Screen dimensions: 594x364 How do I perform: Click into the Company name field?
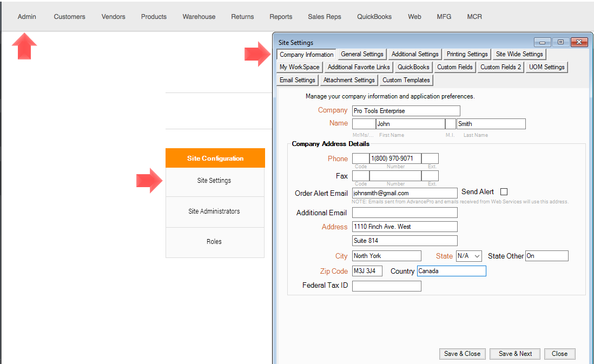[x=406, y=111]
